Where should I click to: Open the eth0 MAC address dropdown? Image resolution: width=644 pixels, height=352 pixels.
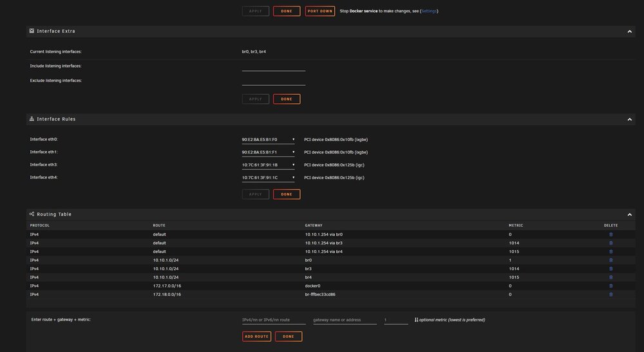[268, 140]
